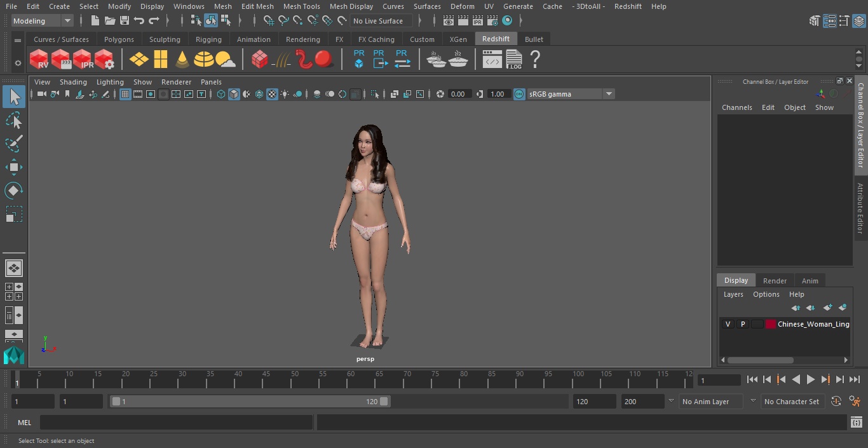
Task: Click the red Redshift material sphere icon
Action: [x=324, y=59]
